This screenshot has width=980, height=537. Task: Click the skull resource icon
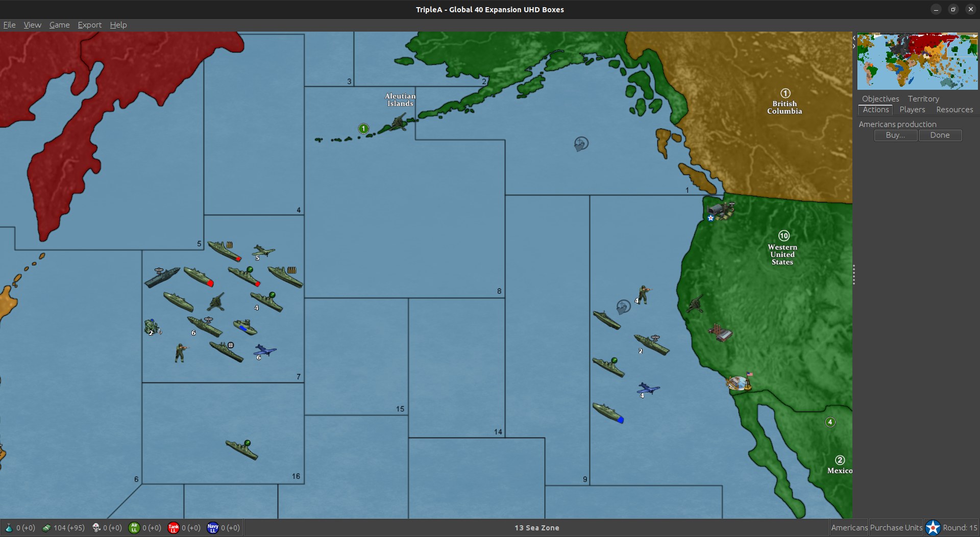(96, 528)
